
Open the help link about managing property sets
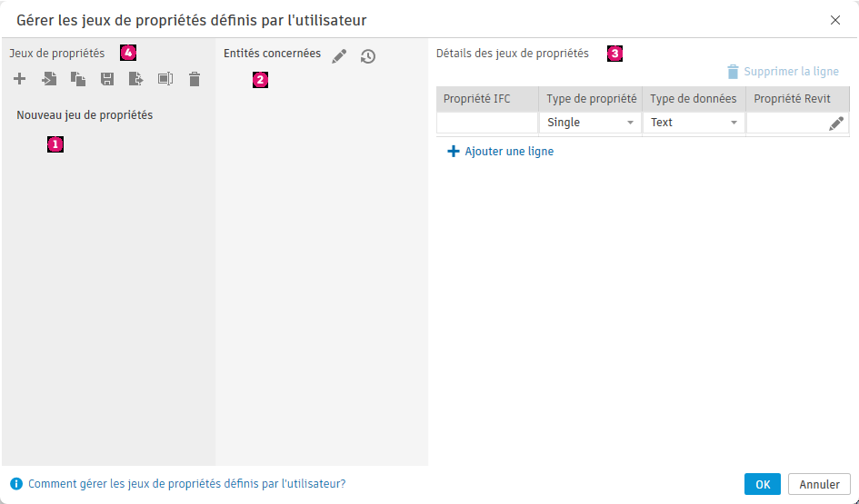point(187,484)
